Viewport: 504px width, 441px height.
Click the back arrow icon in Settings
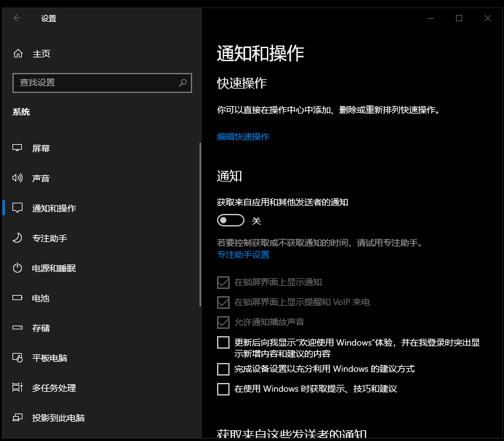click(17, 18)
